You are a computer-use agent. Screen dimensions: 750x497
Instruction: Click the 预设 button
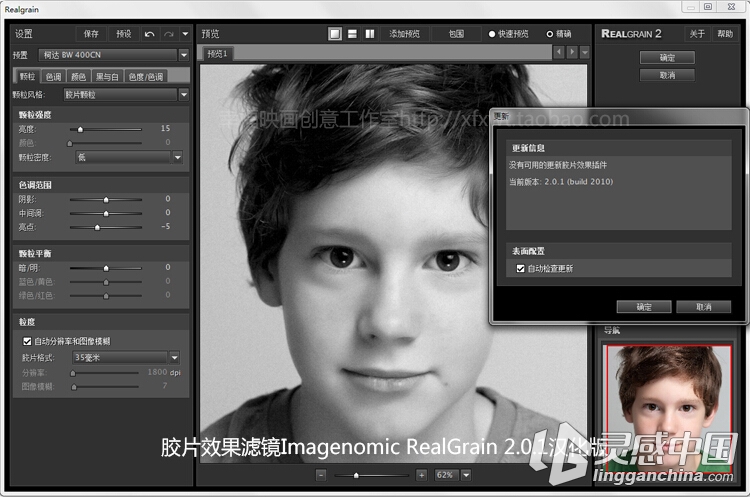click(x=123, y=34)
